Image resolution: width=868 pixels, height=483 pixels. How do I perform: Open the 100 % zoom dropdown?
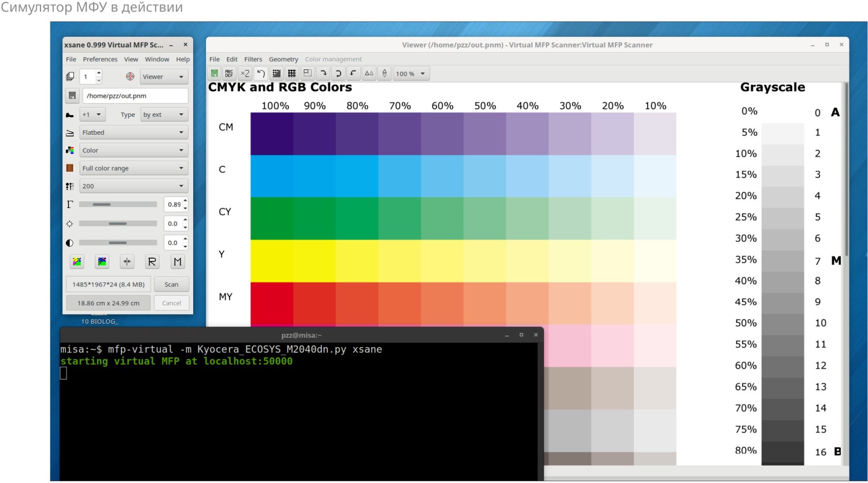[x=411, y=73]
